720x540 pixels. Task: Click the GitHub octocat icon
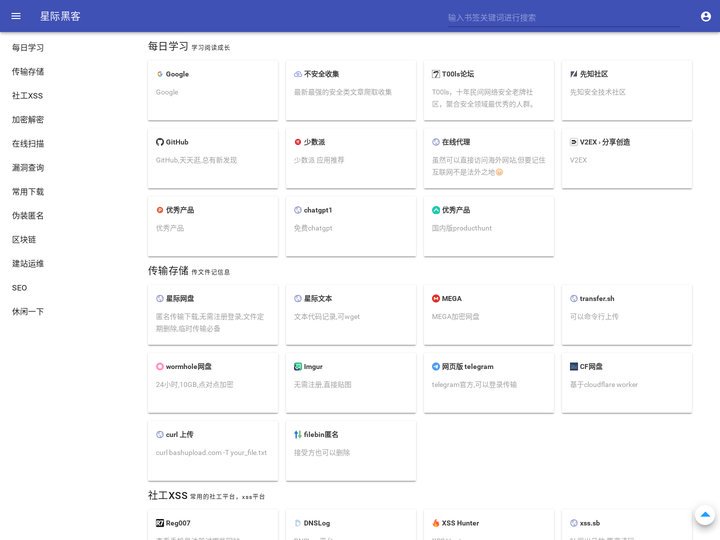pos(160,142)
